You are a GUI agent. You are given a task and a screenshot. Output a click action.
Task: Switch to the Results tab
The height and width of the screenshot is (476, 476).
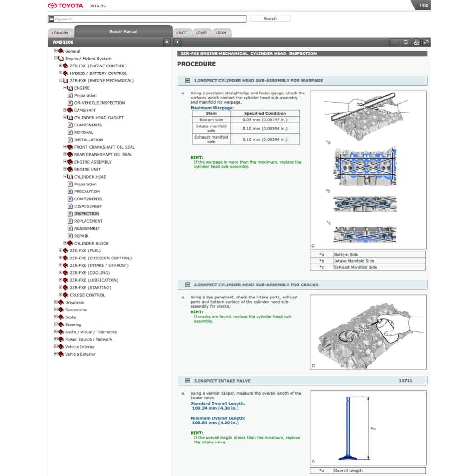point(60,33)
